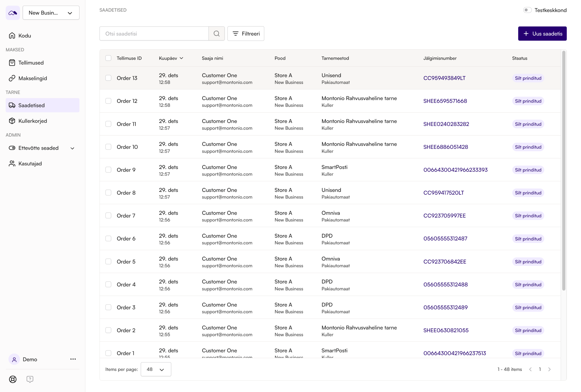The image size is (581, 392).
Task: Click the help question bubble icon
Action: pyautogui.click(x=30, y=379)
